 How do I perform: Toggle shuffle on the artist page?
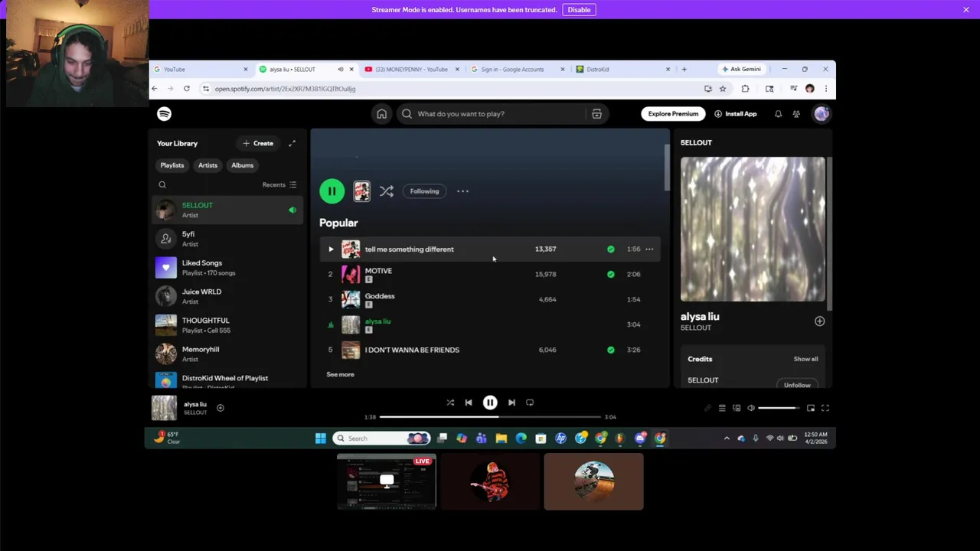387,191
